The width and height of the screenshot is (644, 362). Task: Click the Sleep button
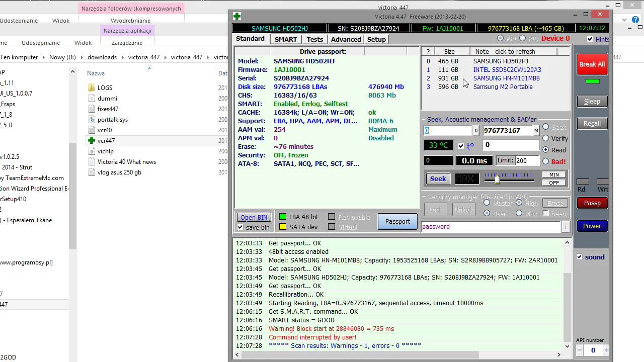(592, 102)
